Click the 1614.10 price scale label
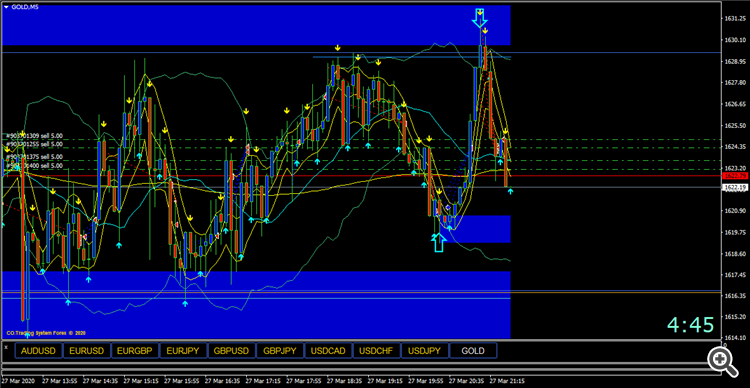Viewport: 750px width, 388px height. pos(735,338)
